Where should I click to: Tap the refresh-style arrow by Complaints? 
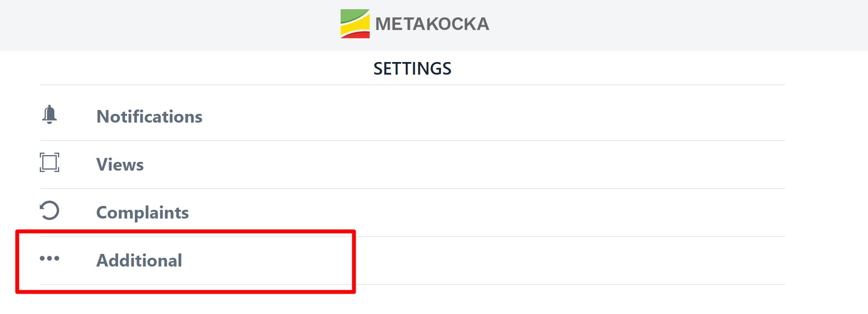click(x=49, y=210)
